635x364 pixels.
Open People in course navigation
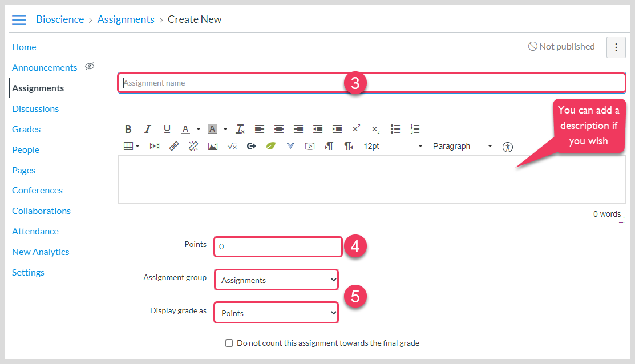26,150
